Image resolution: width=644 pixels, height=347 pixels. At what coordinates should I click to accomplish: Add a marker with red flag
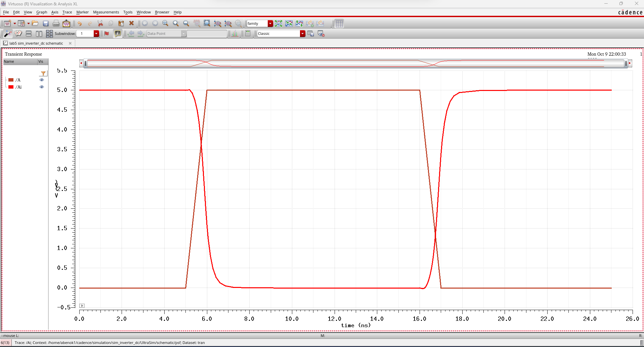[107, 34]
